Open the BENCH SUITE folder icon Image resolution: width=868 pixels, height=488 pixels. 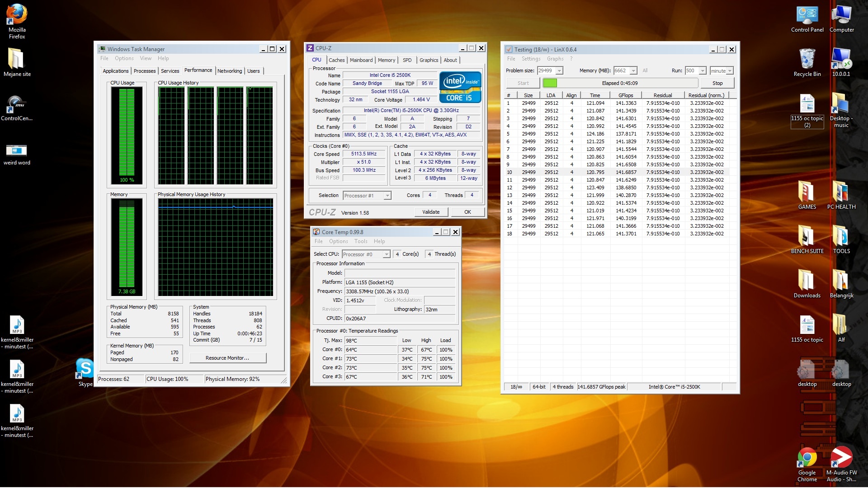coord(807,237)
